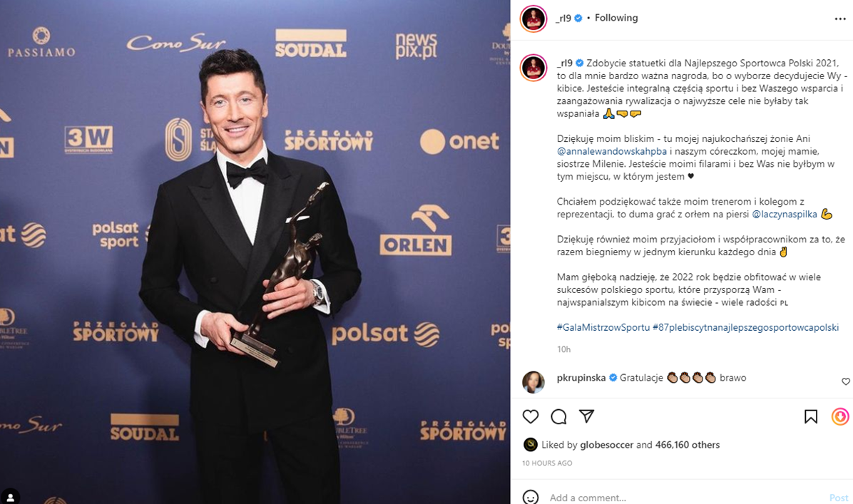Toggle the Following status button
The width and height of the screenshot is (853, 504).
point(616,18)
